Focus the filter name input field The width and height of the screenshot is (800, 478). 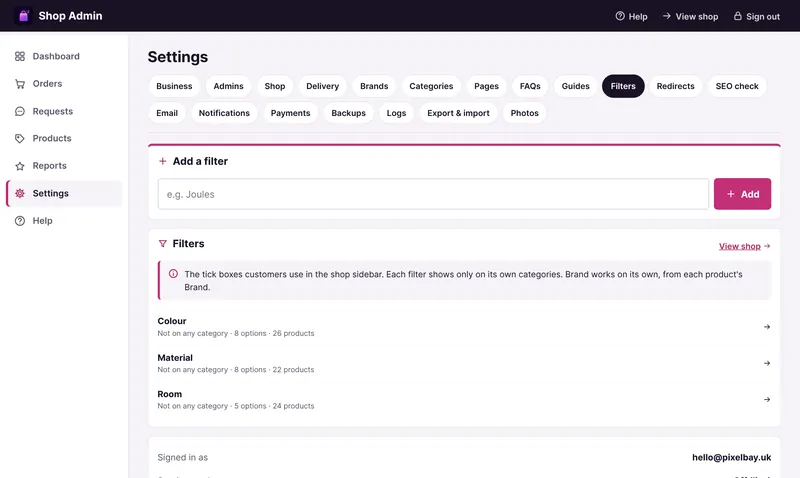coord(433,194)
